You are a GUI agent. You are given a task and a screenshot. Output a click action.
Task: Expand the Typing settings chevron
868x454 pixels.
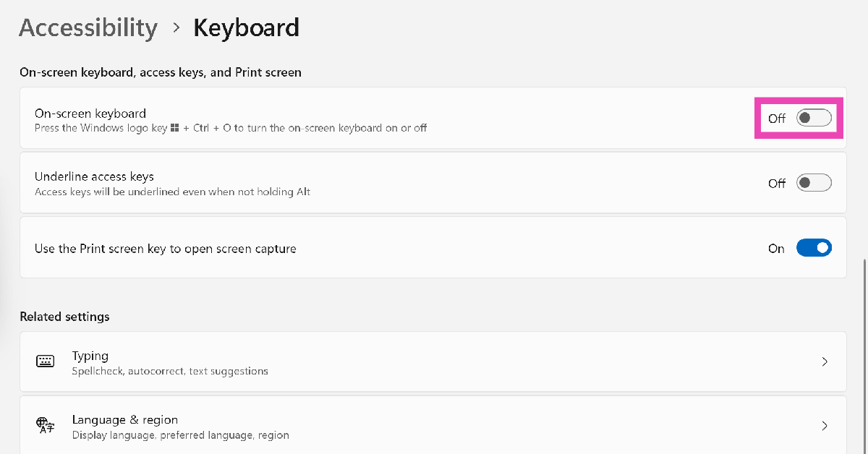pyautogui.click(x=825, y=361)
